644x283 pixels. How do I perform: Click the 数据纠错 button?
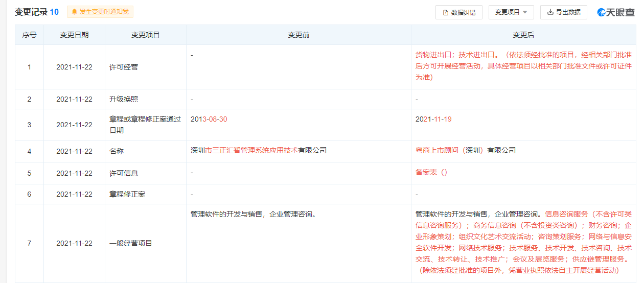click(459, 12)
